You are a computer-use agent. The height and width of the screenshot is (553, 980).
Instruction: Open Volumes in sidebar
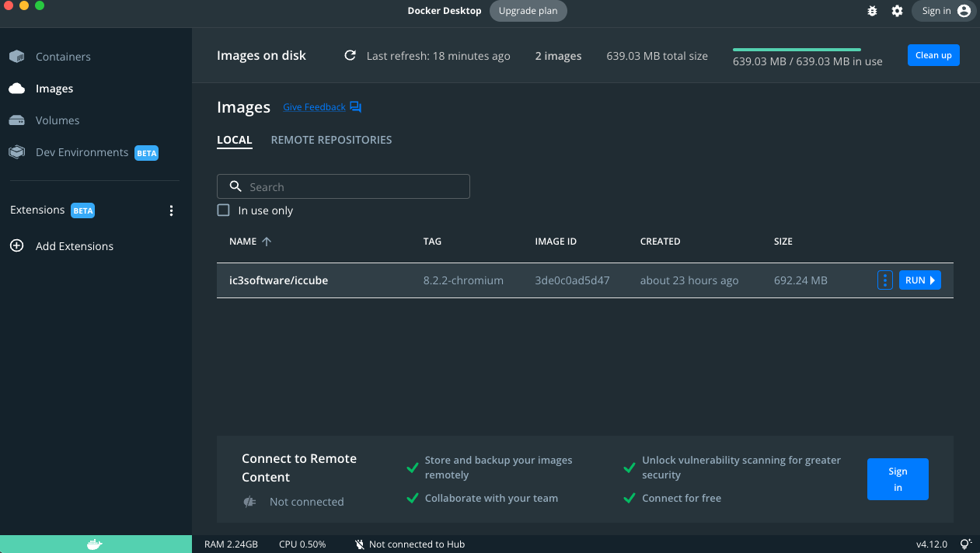point(58,120)
